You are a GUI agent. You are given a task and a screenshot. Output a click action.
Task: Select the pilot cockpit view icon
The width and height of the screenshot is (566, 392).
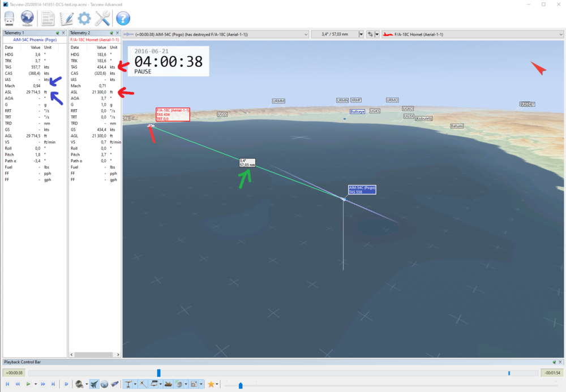pyautogui.click(x=79, y=385)
